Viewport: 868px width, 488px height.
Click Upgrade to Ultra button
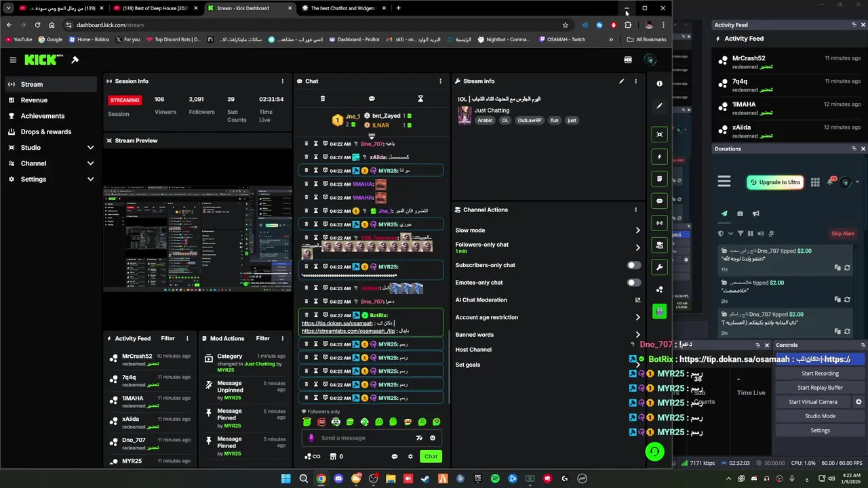(775, 182)
